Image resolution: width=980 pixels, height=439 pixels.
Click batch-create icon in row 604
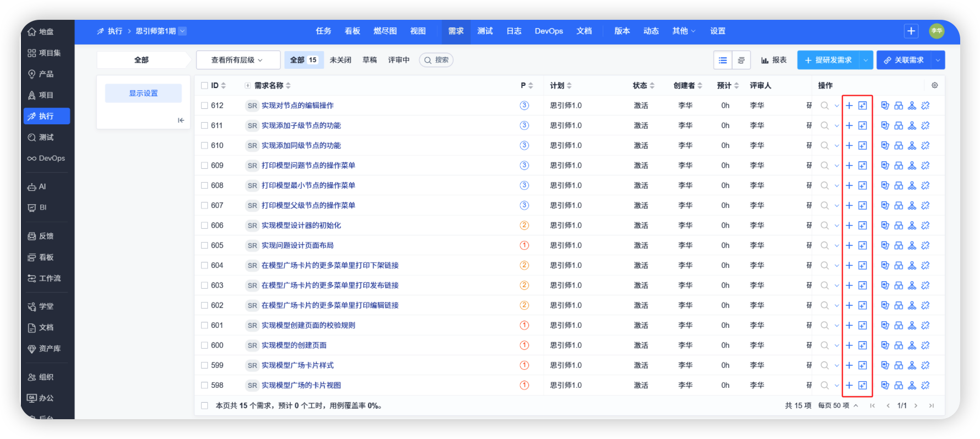coord(862,266)
